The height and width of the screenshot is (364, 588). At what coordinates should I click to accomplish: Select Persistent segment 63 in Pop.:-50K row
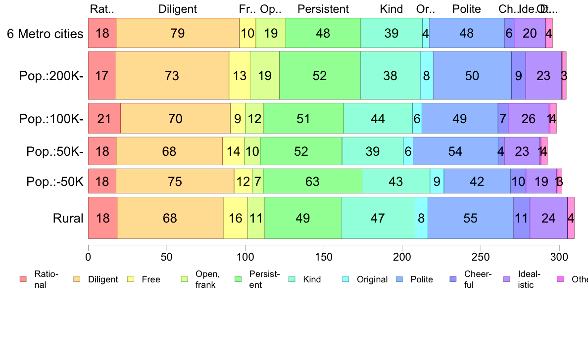pyautogui.click(x=312, y=181)
